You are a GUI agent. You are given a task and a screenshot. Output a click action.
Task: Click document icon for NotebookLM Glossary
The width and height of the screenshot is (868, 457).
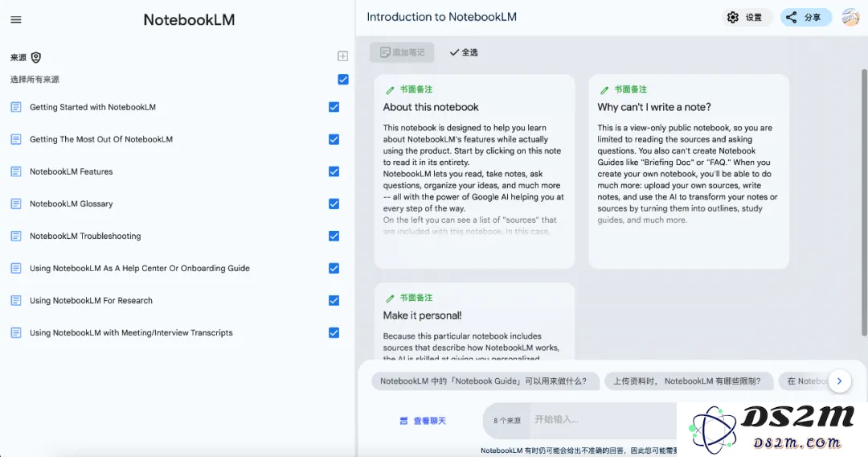[16, 204]
